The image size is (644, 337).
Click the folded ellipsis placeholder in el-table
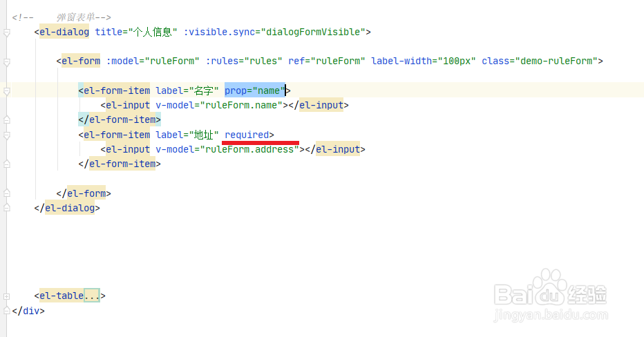[x=92, y=296]
